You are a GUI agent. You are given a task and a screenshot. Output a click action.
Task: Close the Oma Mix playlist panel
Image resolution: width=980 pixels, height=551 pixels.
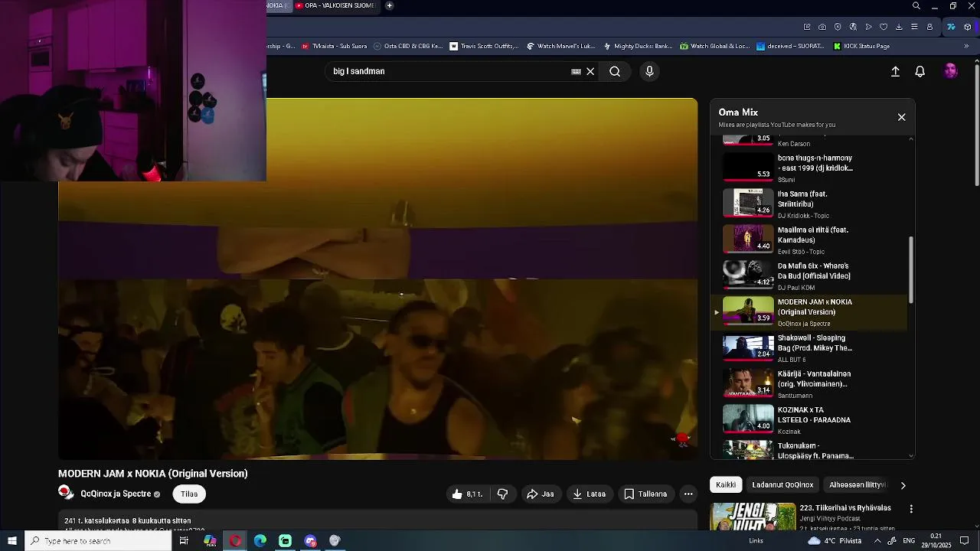coord(901,117)
